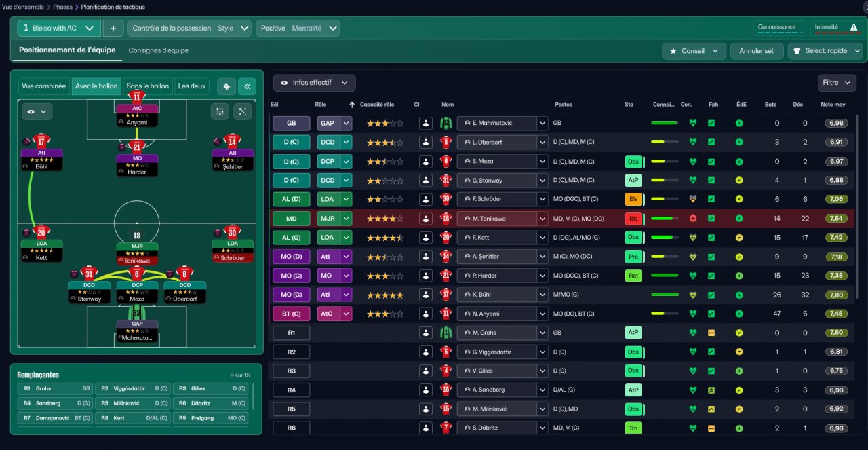This screenshot has width=868, height=450.
Task: Click Phases in the breadcrumb
Action: point(62,7)
